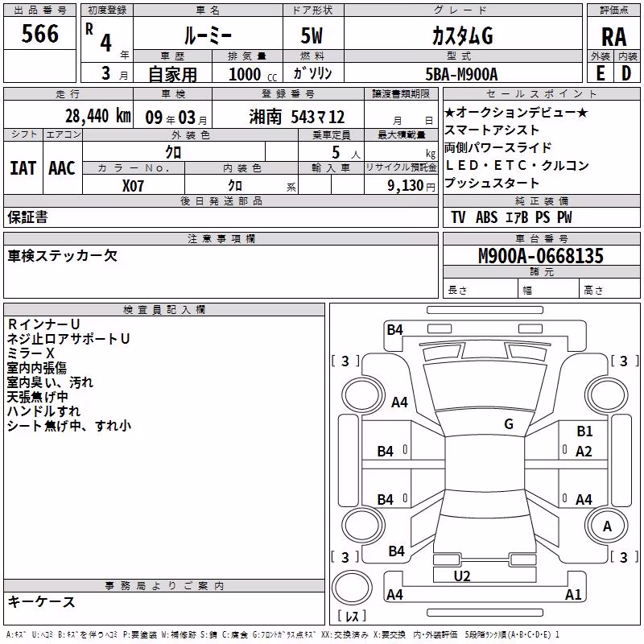Click vehicle history 自家用
The width and height of the screenshot is (644, 644).
(x=172, y=74)
